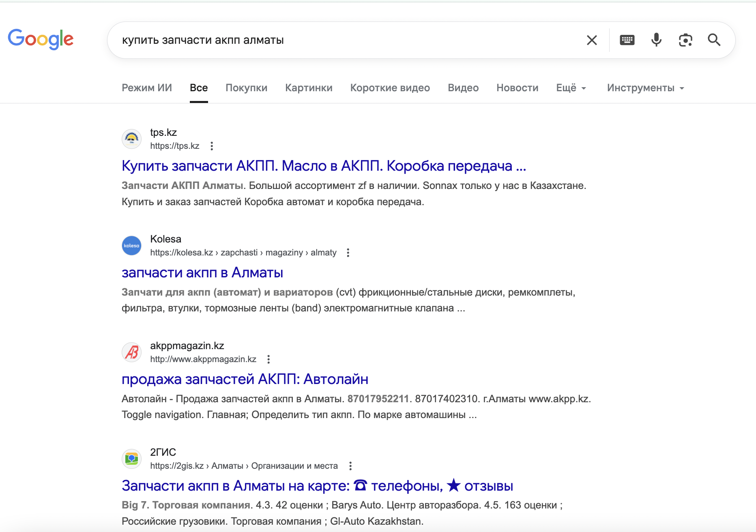Open the more options menu for 2gis.kz
The width and height of the screenshot is (756, 532).
350,466
